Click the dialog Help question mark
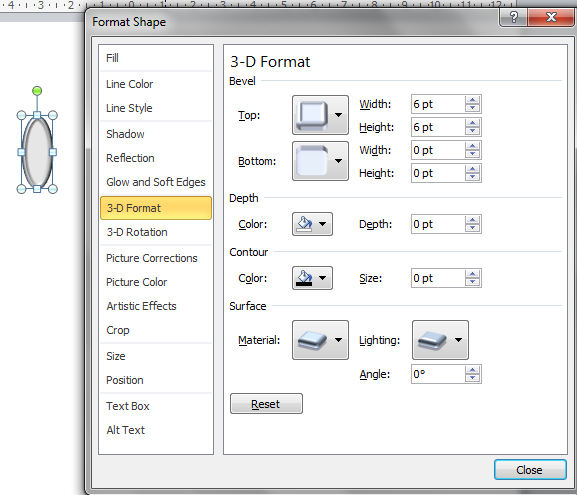The image size is (577, 495). pyautogui.click(x=513, y=17)
